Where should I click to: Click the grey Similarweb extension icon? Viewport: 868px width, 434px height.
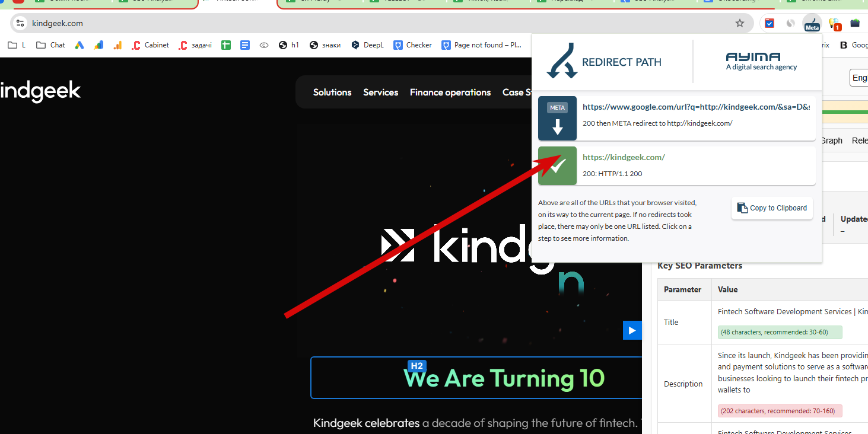[x=790, y=23]
